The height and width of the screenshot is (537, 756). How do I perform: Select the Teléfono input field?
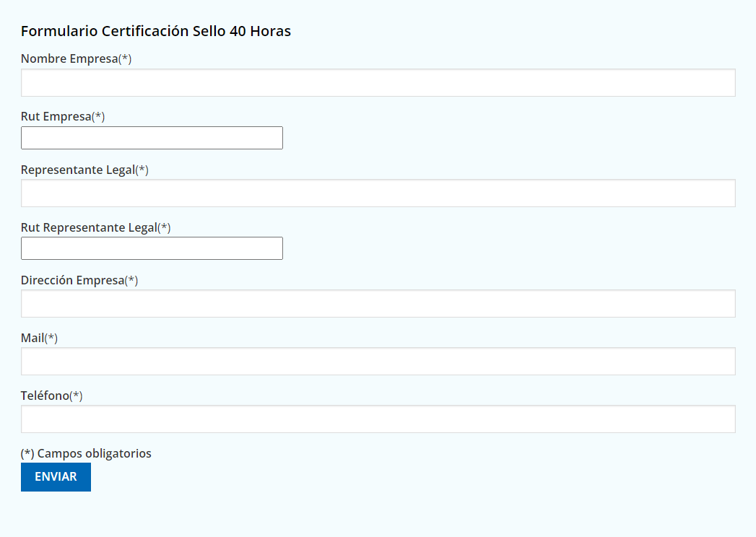[x=378, y=419]
